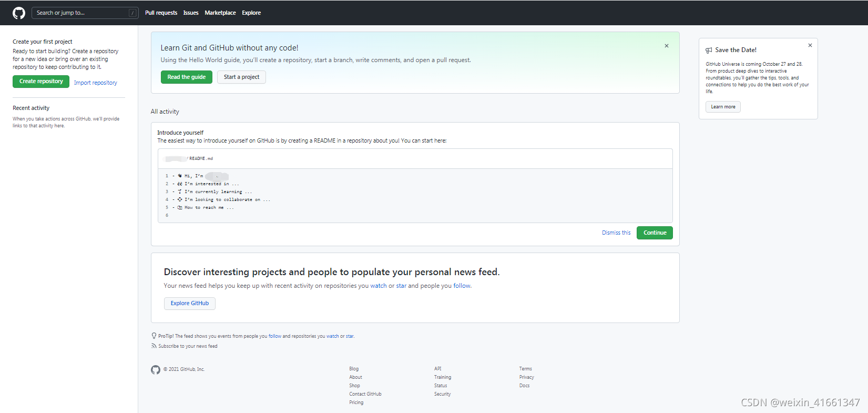Open the Privacy footer link
Image resolution: width=868 pixels, height=413 pixels.
pos(527,377)
